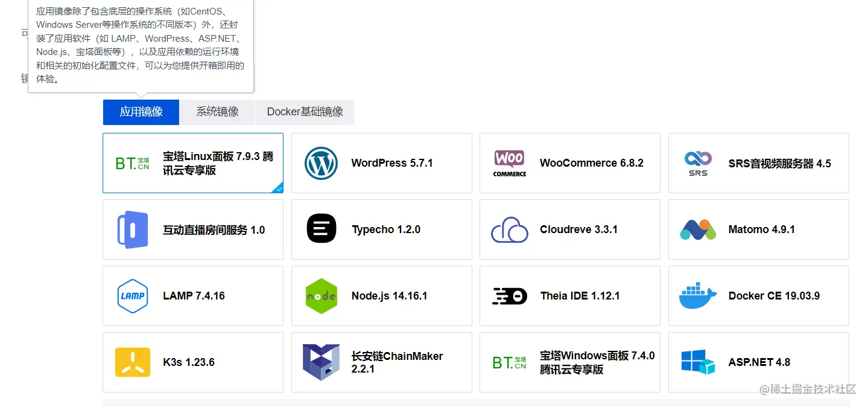868x407 pixels.
Task: Click the Docker whale icon
Action: [x=698, y=296]
